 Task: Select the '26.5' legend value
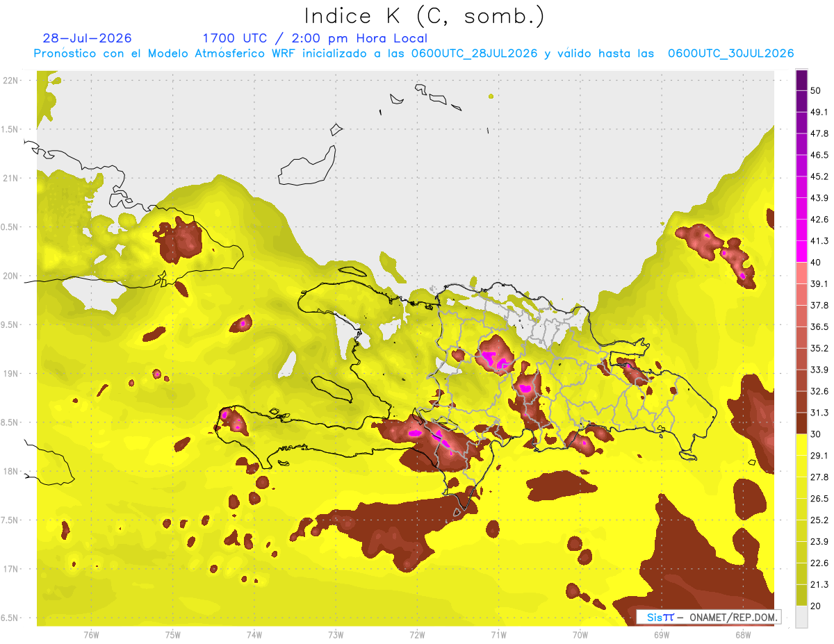819,499
